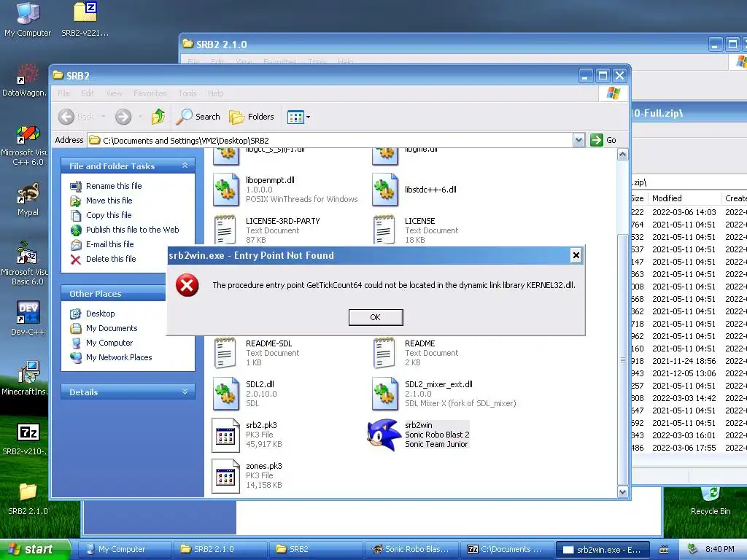The width and height of the screenshot is (747, 560).
Task: Click OK in the Entry Point Not Found dialog
Action: (376, 317)
